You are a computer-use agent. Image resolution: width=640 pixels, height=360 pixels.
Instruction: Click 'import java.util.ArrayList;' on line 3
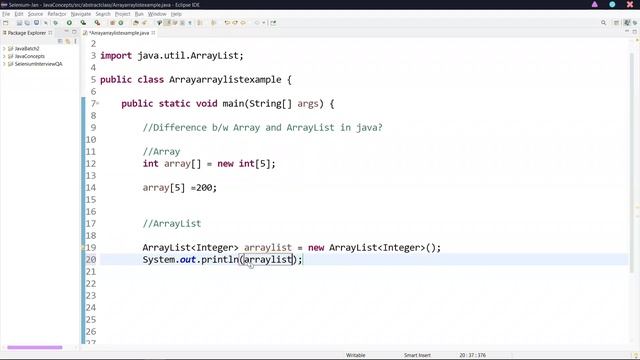(172, 56)
